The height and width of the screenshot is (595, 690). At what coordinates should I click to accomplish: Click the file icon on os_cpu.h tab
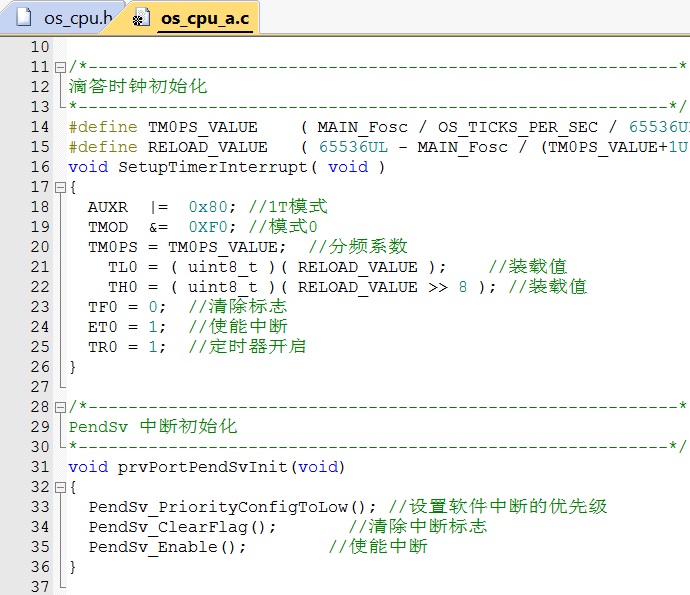pyautogui.click(x=24, y=17)
